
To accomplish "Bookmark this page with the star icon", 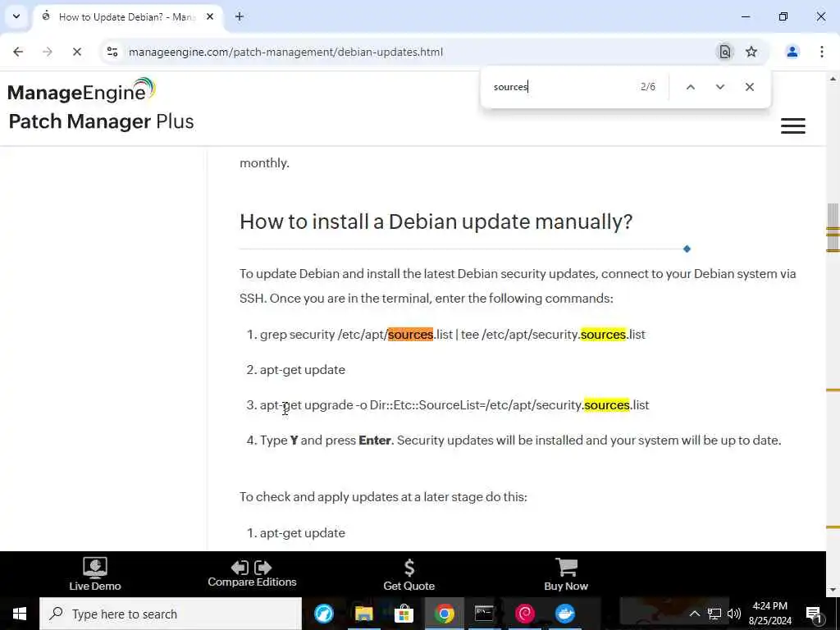I will pyautogui.click(x=751, y=52).
